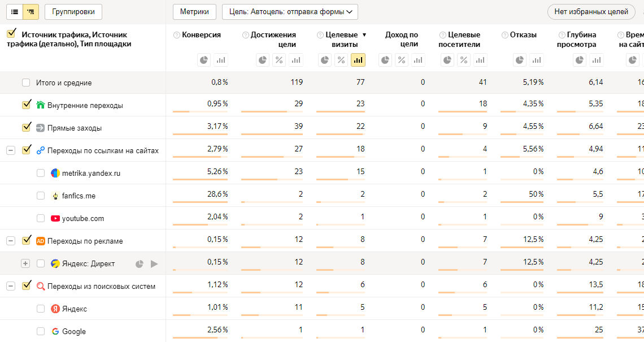Uncheck the Прямые заходы checkbox

click(26, 127)
